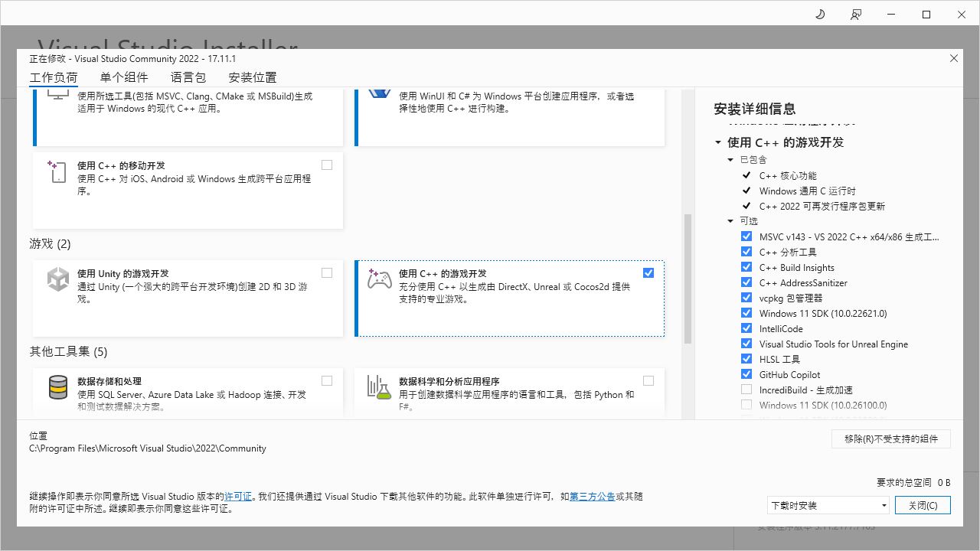
Task: Check the data science and analysis applications checkbox
Action: [x=649, y=381]
